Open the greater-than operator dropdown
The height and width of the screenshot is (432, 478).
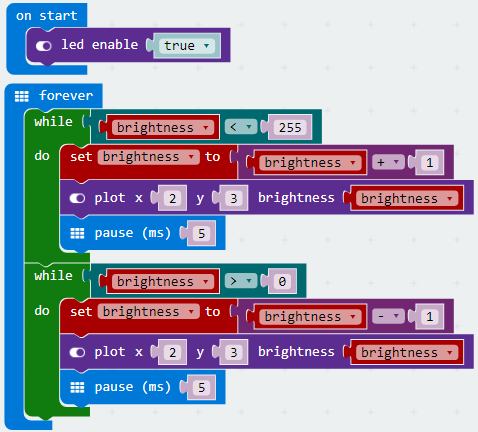(241, 281)
